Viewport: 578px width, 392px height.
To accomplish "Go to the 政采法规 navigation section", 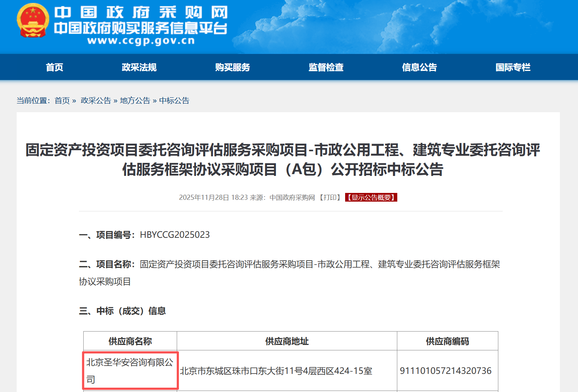I will coord(139,67).
